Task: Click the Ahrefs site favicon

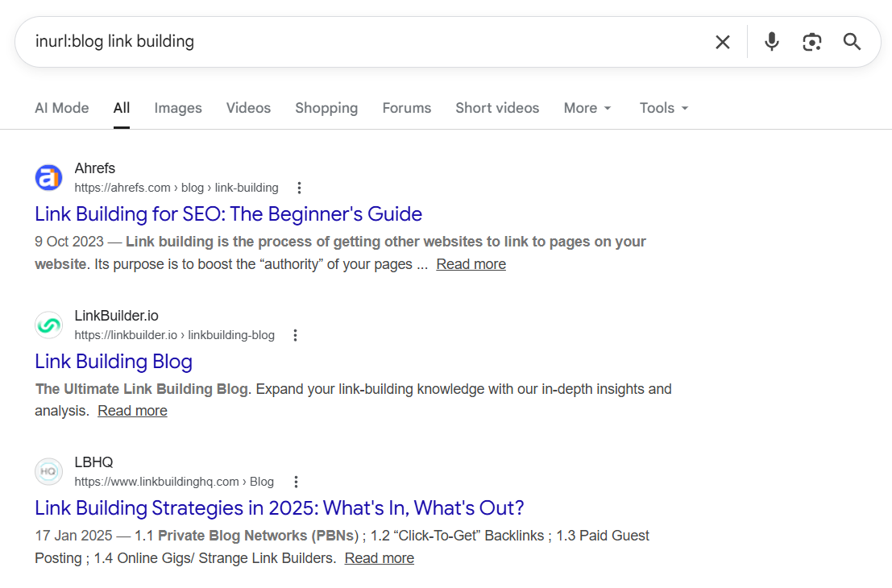Action: pyautogui.click(x=48, y=177)
